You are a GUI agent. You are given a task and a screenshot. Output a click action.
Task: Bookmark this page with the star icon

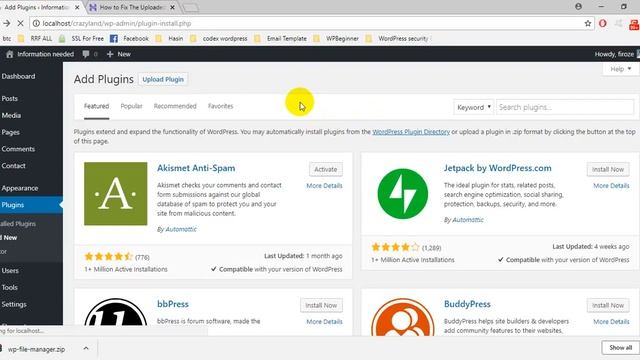coord(588,23)
